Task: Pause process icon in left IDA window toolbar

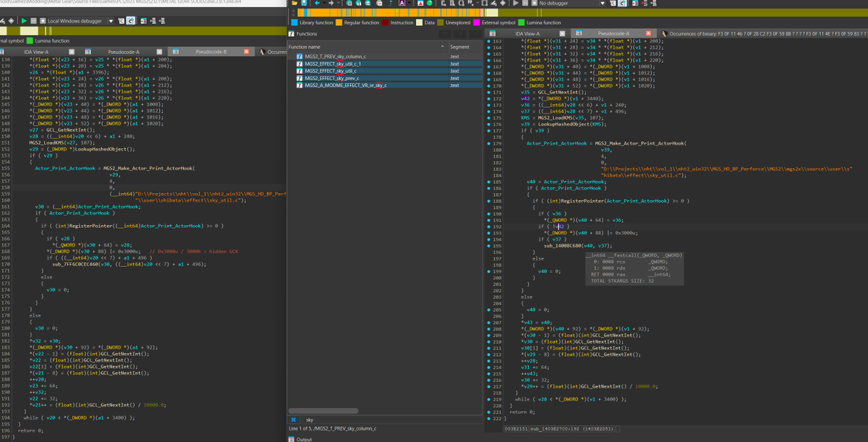Action: [x=33, y=21]
